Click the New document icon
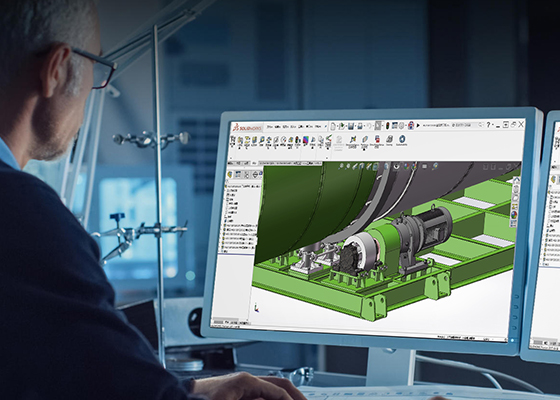 point(333,126)
